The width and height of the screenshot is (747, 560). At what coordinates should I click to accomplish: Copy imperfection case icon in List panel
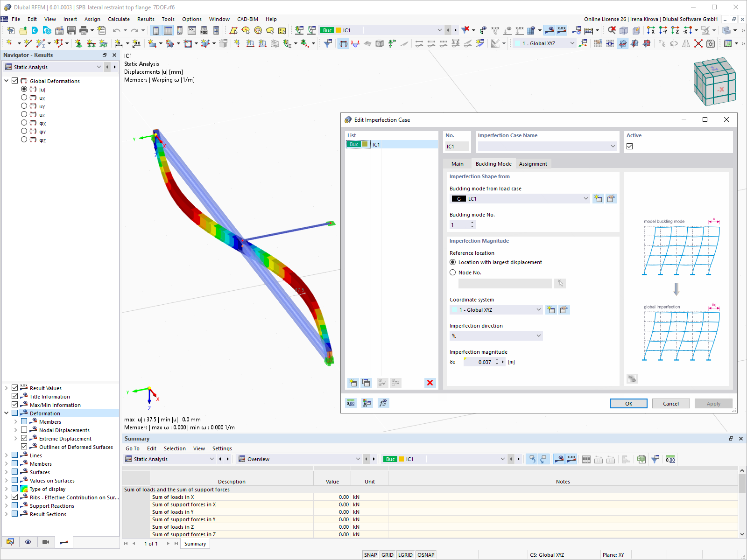pos(366,383)
